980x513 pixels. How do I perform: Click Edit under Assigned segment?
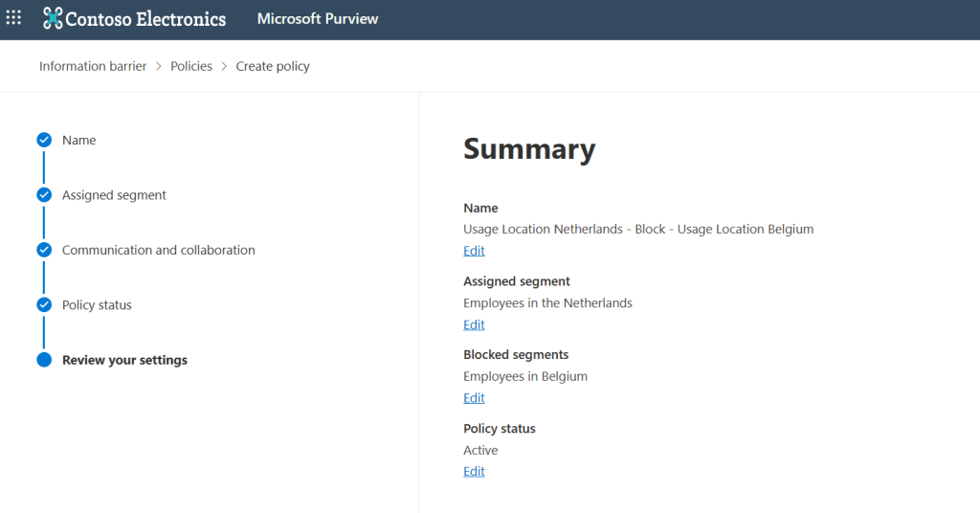[474, 324]
